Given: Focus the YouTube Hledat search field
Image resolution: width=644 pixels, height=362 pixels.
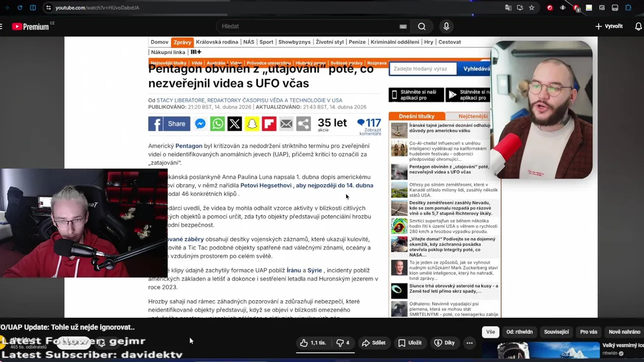Looking at the screenshot, I should (309, 26).
